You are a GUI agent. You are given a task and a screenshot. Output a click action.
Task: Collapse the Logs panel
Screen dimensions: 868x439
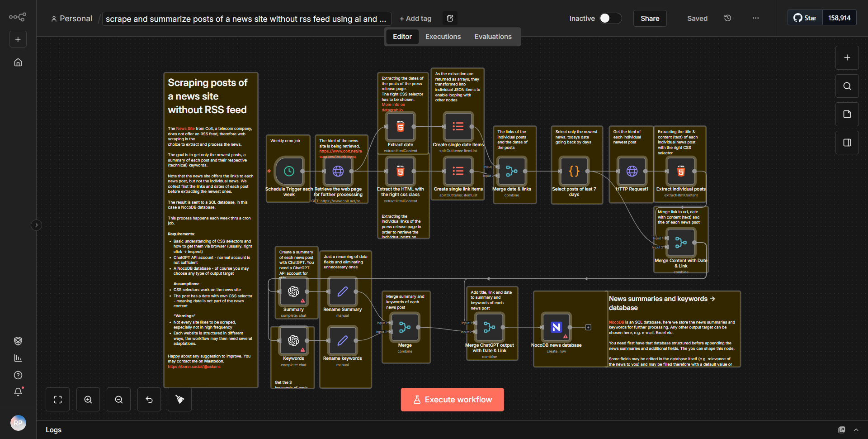tap(857, 429)
